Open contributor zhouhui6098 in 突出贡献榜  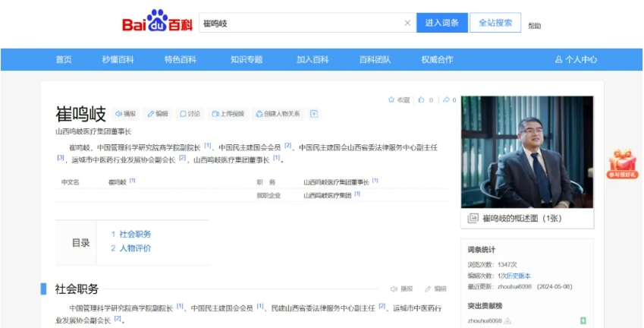[x=485, y=320]
